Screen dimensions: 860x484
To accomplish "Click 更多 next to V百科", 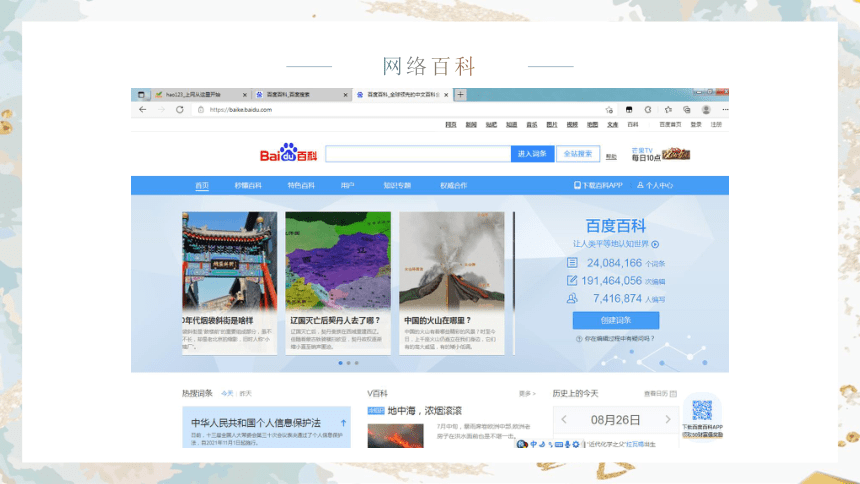I will [527, 393].
